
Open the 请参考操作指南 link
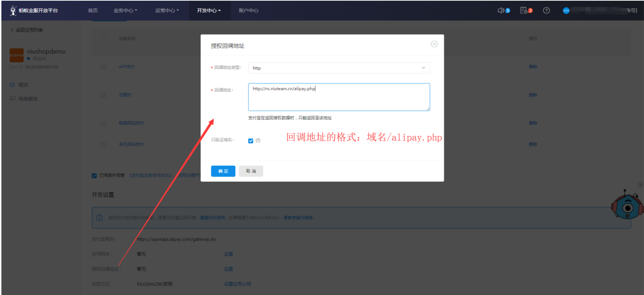(298, 218)
